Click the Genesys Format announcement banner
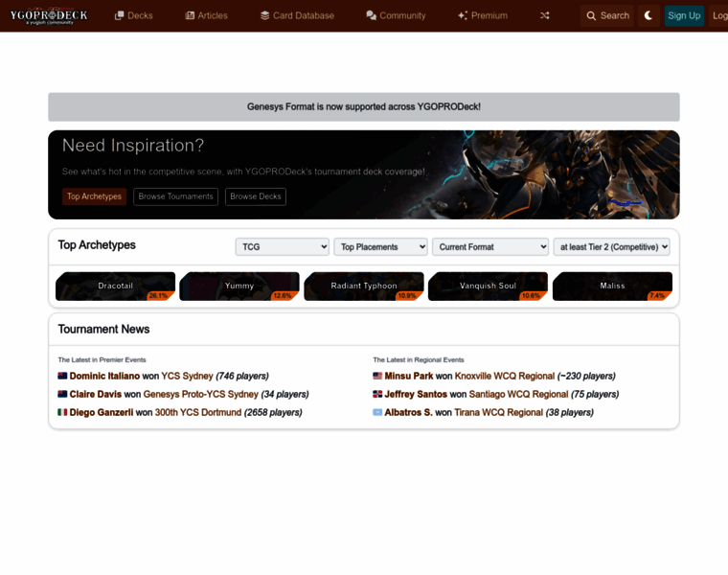The image size is (728, 575). [364, 106]
